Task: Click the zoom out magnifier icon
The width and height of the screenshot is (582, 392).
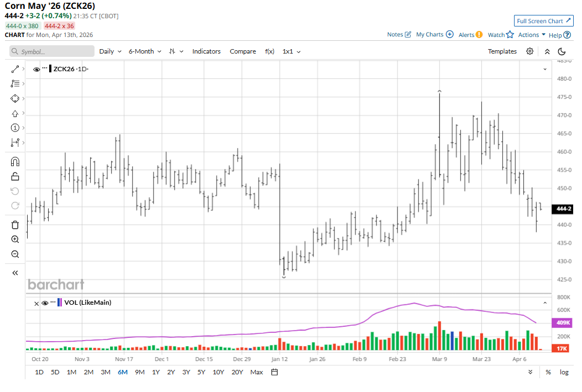Action: tap(15, 255)
